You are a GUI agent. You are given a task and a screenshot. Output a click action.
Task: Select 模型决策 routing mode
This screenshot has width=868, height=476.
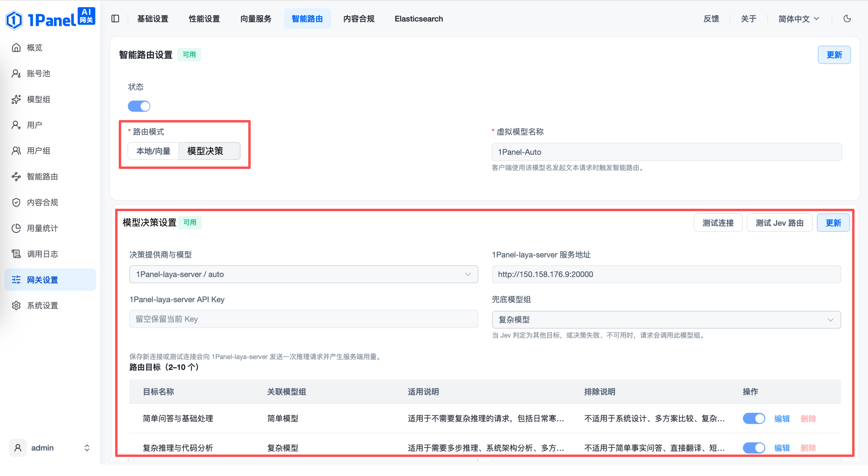click(x=209, y=151)
